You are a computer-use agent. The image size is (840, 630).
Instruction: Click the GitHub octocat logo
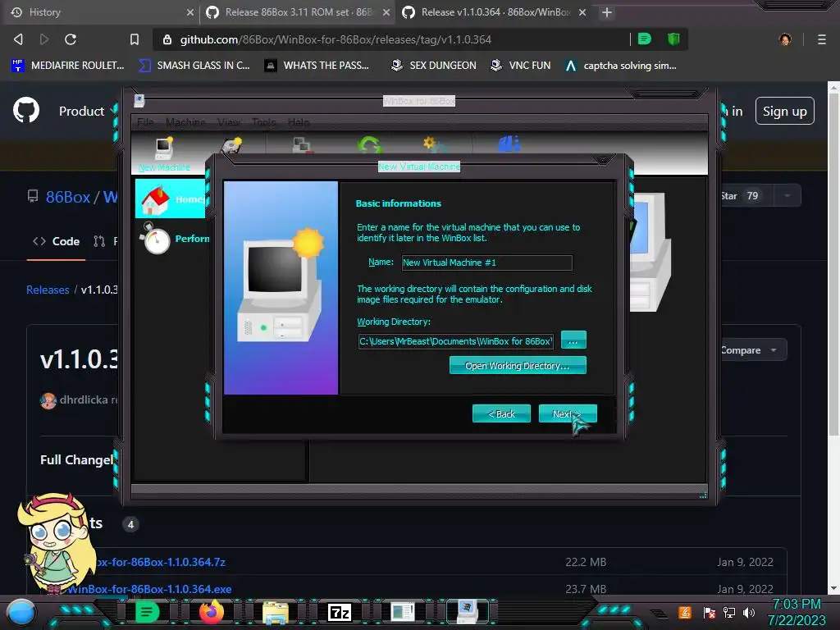point(25,111)
